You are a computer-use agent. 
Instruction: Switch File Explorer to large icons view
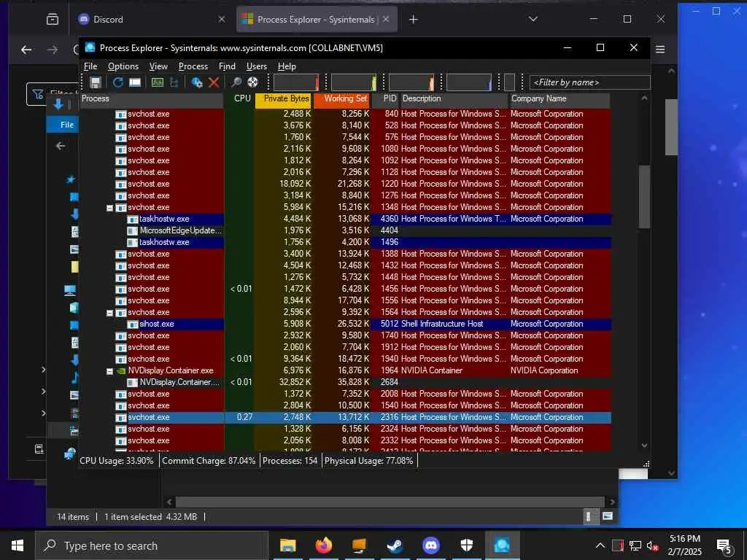click(608, 517)
